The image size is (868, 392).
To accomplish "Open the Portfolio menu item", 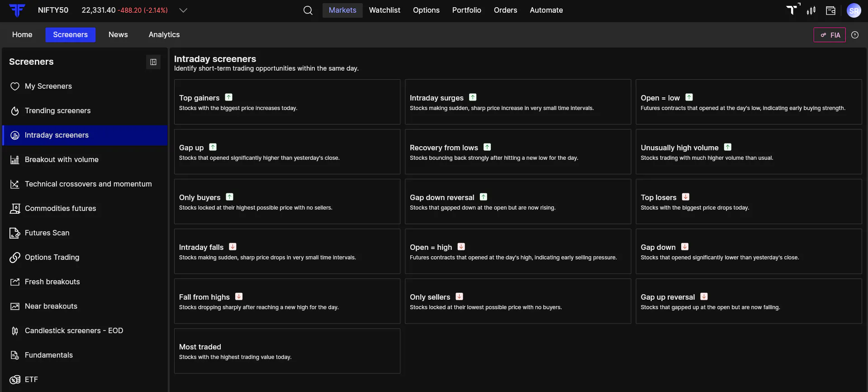I will click(466, 10).
